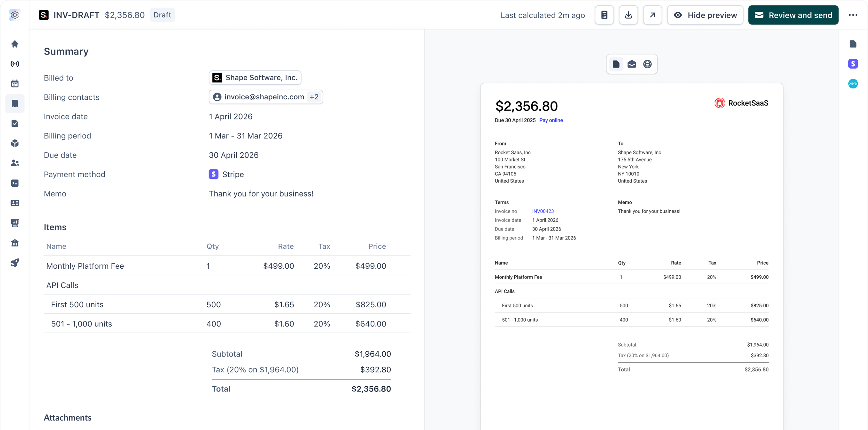Open the Customers people icon in sidebar
868x430 pixels.
coord(15,163)
